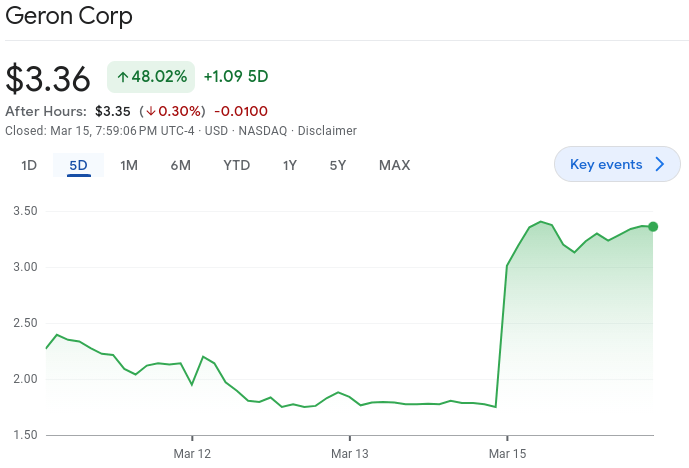Display the 5Y price history

coord(338,165)
